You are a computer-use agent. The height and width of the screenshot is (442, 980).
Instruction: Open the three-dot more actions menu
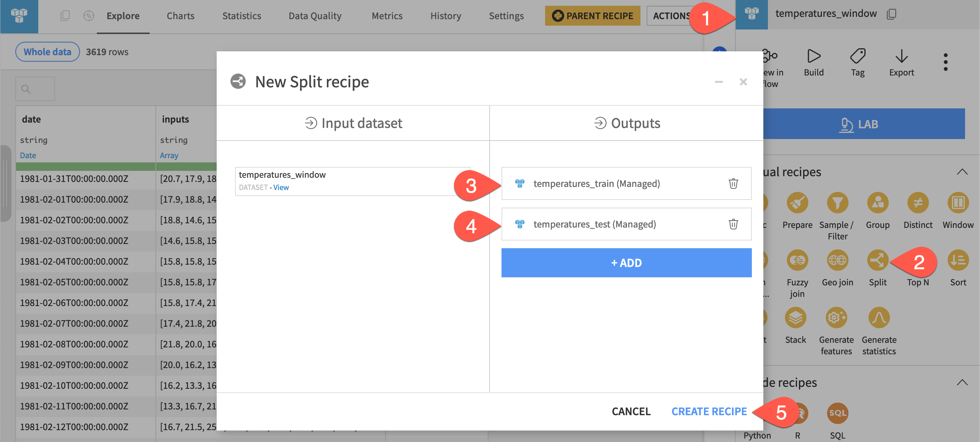[946, 61]
